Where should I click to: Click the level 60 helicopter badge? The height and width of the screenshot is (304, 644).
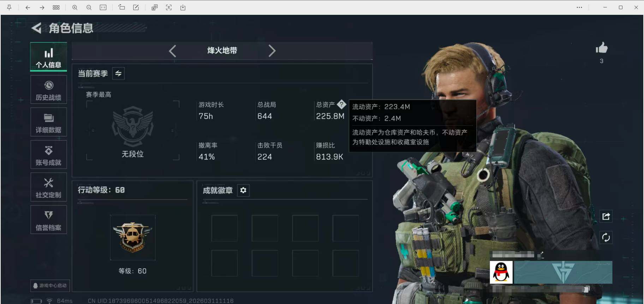pyautogui.click(x=133, y=237)
